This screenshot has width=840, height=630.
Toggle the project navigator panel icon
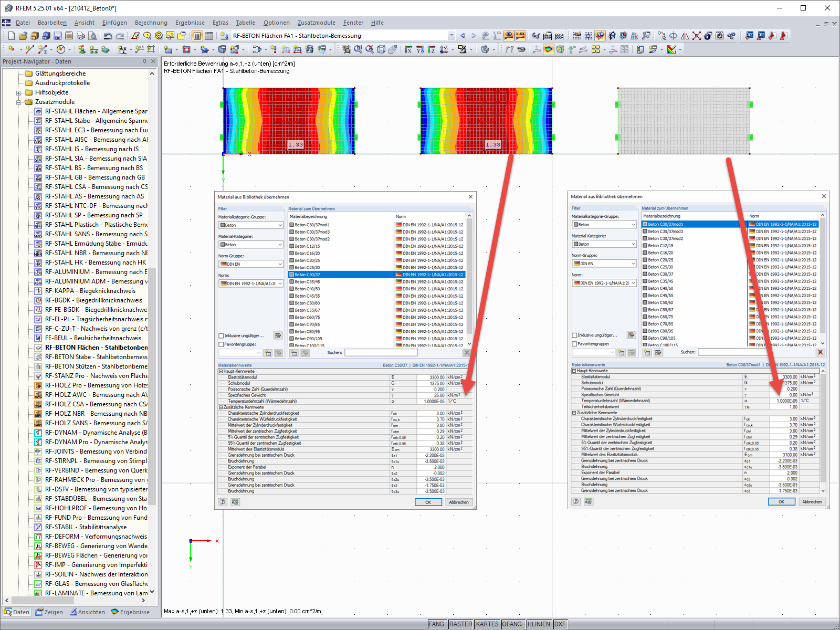click(197, 36)
